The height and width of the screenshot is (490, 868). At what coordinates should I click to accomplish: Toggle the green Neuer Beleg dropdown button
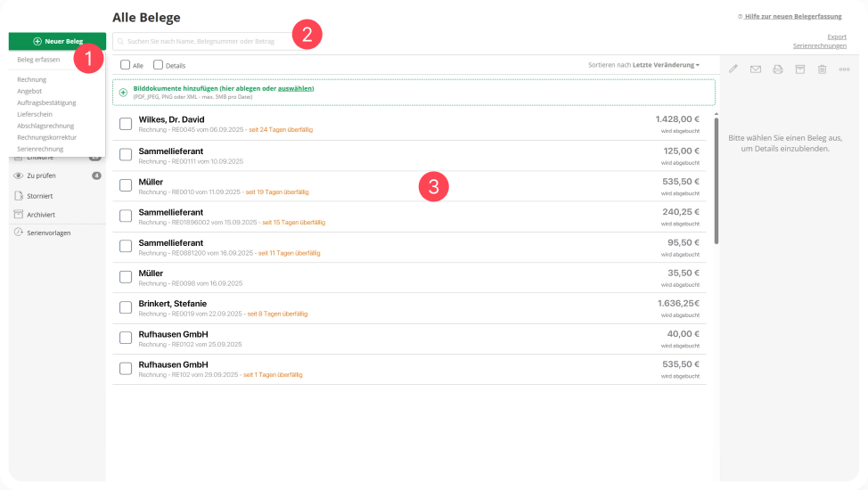pos(57,41)
